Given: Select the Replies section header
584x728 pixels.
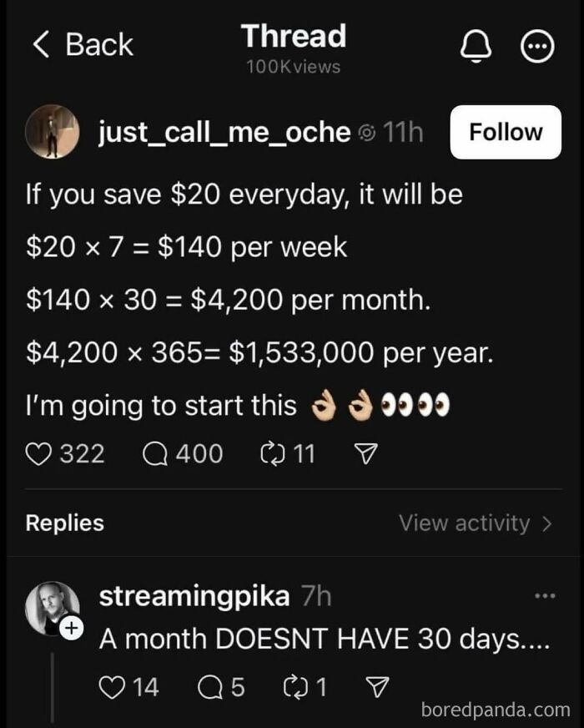Looking at the screenshot, I should click(x=65, y=523).
